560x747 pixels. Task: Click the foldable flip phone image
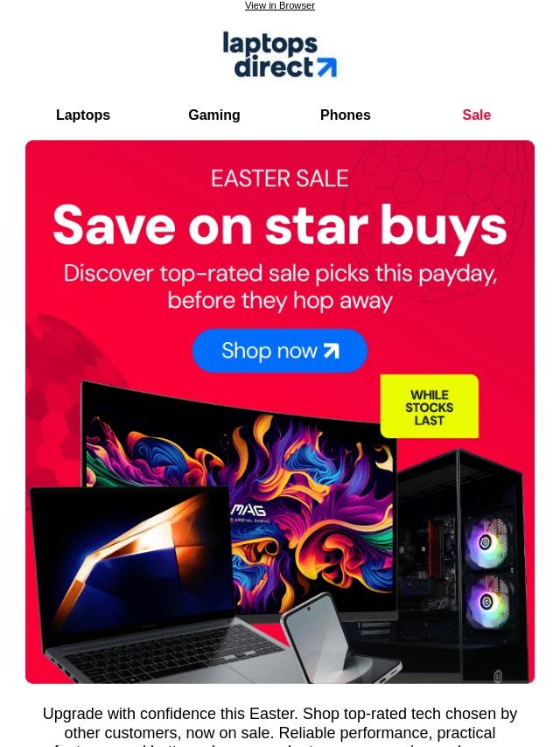(333, 639)
